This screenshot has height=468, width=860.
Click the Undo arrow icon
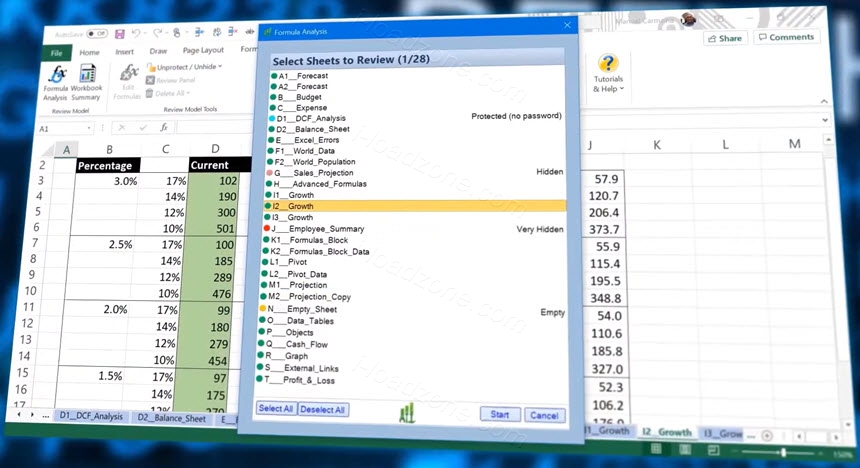pos(135,33)
